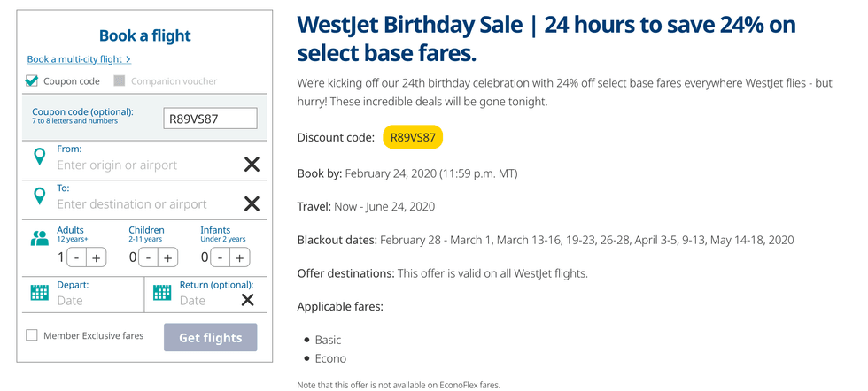Click the coupon code input field

tap(210, 119)
